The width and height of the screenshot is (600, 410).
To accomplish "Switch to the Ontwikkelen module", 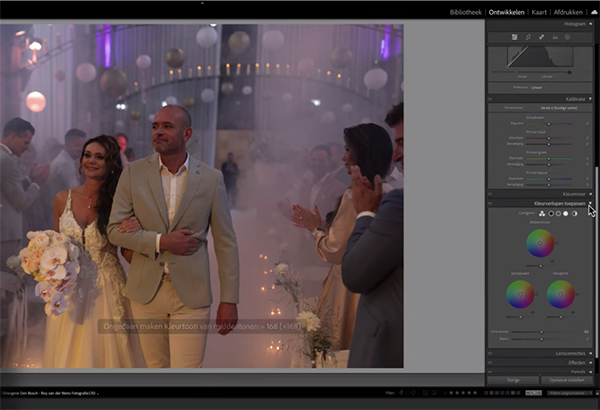I will 507,12.
